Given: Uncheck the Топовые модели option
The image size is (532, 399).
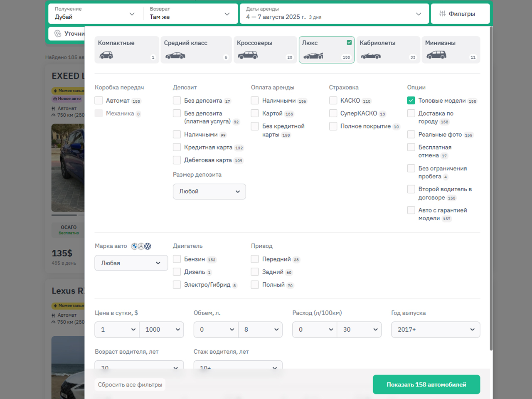Looking at the screenshot, I should (x=411, y=101).
